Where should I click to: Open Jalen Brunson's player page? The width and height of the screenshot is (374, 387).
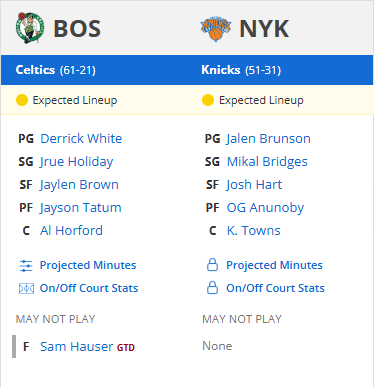pyautogui.click(x=268, y=139)
